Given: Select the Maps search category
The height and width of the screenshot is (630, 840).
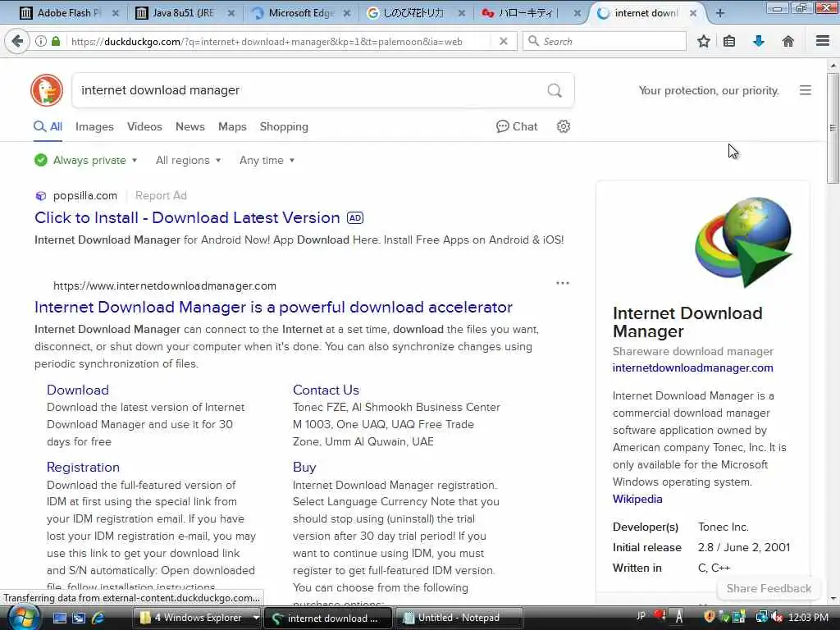Looking at the screenshot, I should coord(232,126).
